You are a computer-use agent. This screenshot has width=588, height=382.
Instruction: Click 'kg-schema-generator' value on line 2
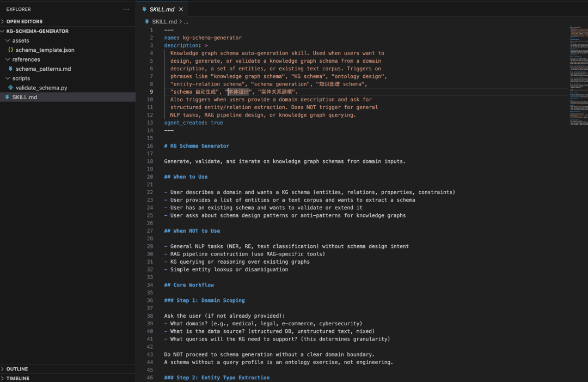pyautogui.click(x=212, y=38)
